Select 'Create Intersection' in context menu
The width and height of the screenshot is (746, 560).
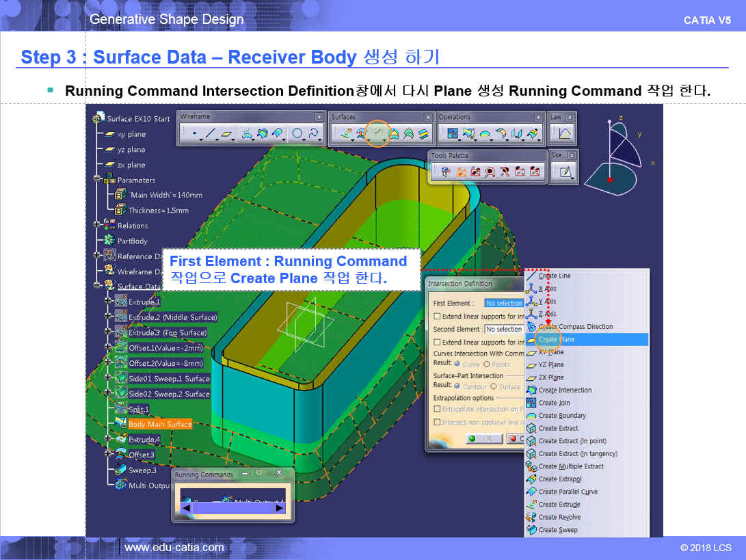(565, 390)
